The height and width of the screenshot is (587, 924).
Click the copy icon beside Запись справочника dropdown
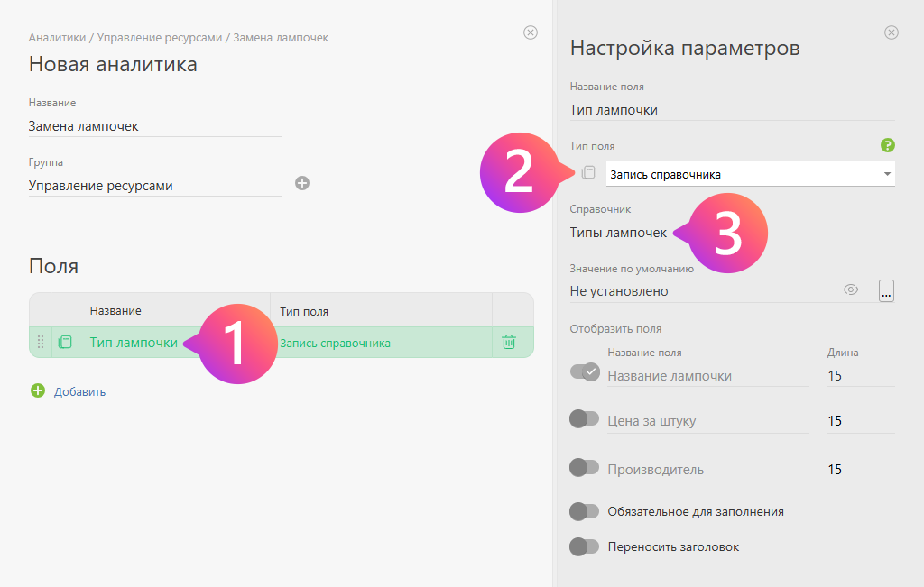[588, 171]
